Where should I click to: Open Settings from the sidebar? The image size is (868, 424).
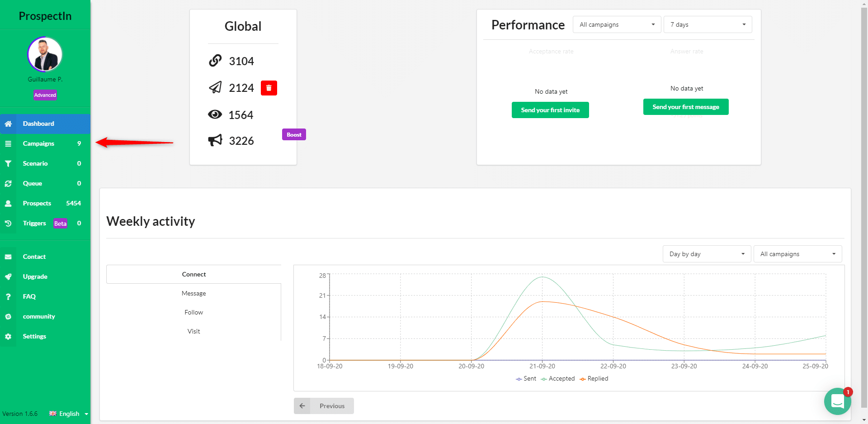tap(45, 336)
